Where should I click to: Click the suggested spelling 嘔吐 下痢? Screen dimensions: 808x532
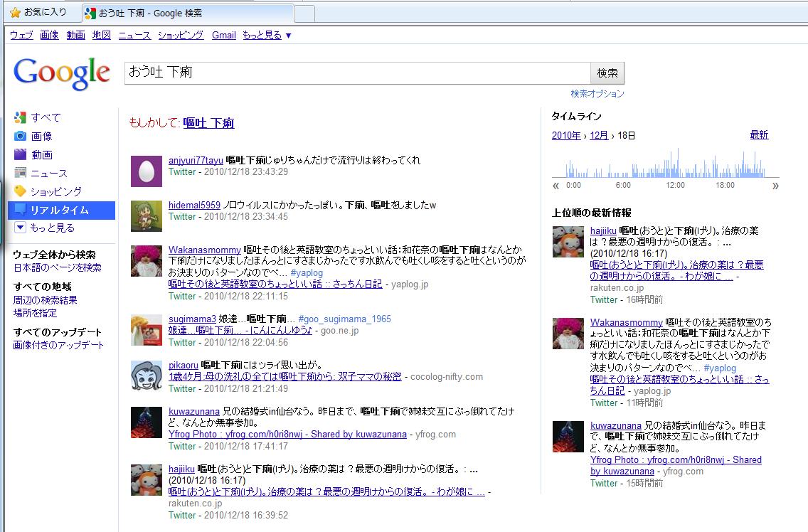[208, 123]
